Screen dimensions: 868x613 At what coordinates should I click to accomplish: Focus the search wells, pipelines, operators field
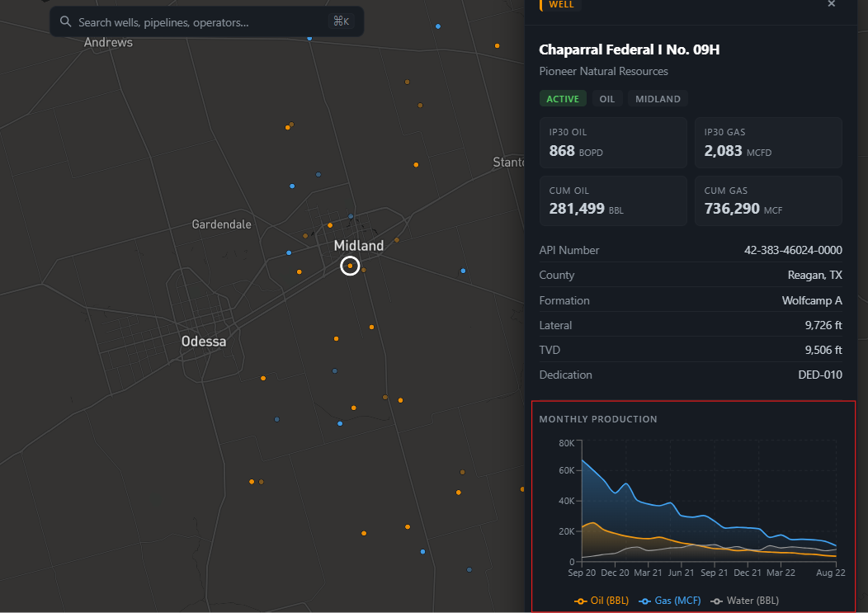[x=198, y=22]
